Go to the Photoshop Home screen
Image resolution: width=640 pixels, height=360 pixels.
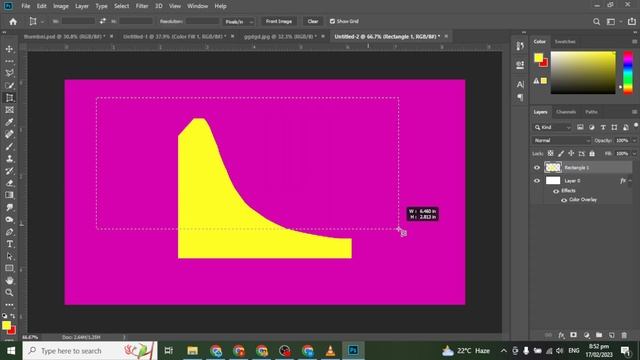[13, 22]
